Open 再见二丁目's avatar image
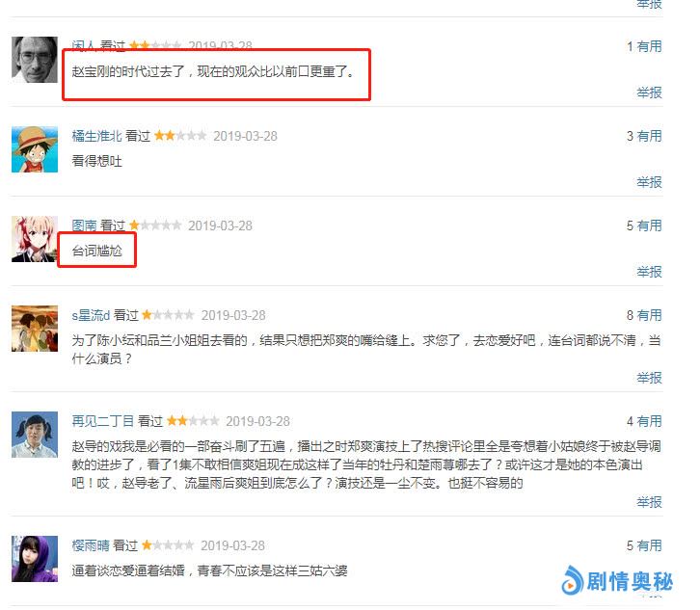The image size is (700, 610). point(35,435)
